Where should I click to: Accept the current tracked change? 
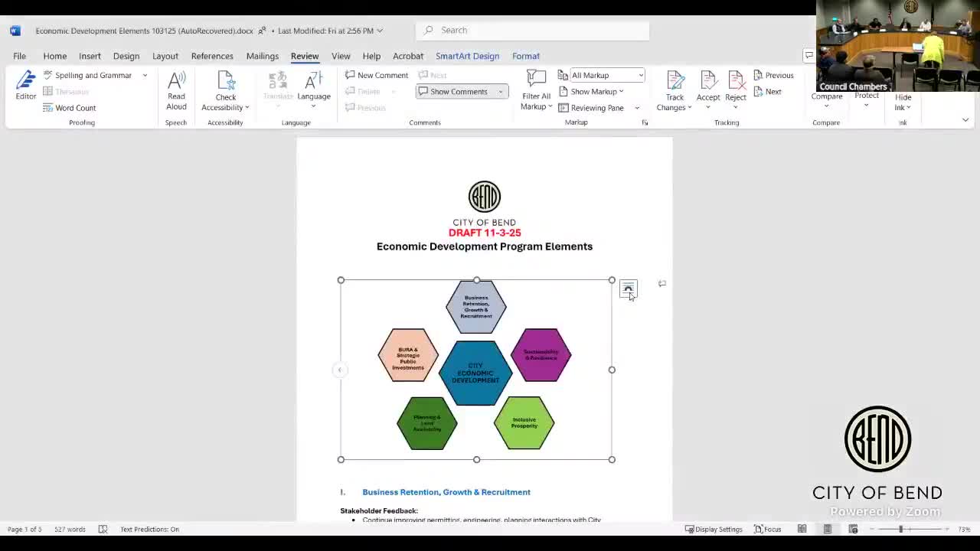pyautogui.click(x=707, y=84)
